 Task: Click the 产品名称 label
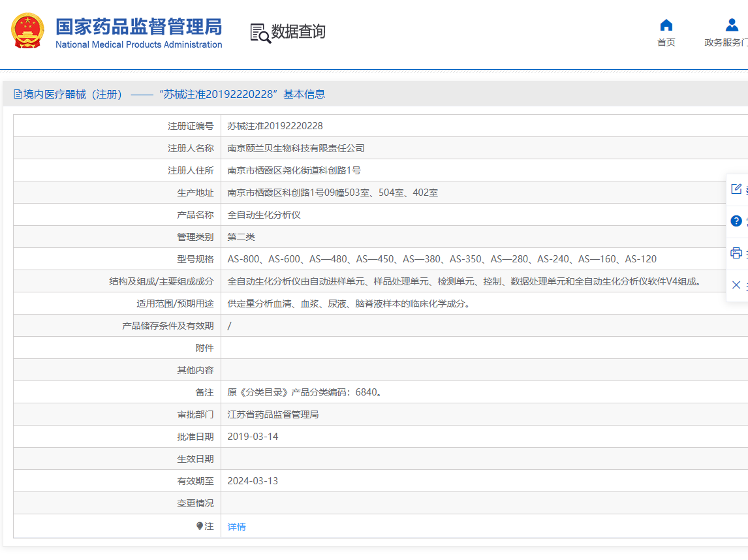click(x=195, y=215)
